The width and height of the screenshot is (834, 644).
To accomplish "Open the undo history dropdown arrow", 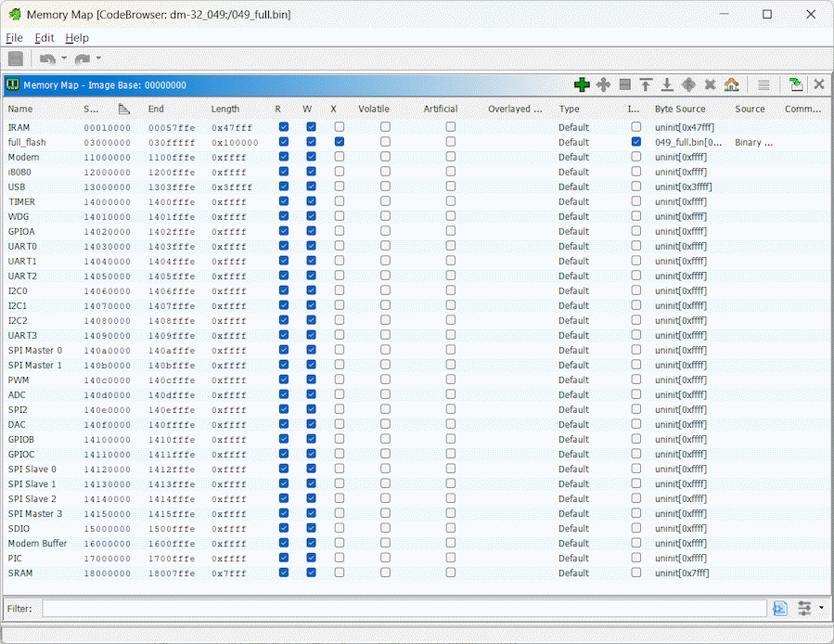I will tap(64, 58).
